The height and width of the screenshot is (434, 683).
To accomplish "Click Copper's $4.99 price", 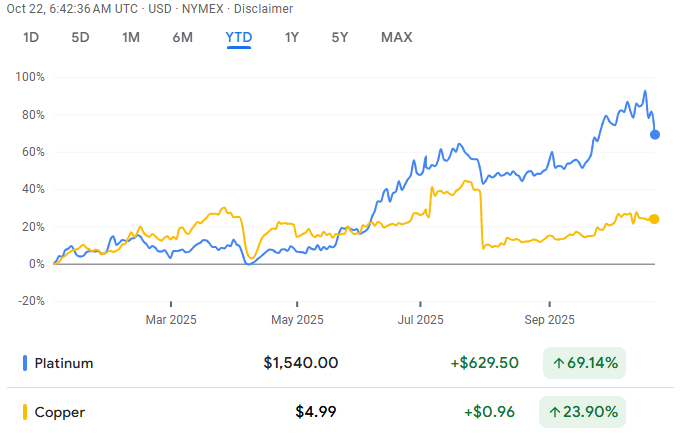I will (x=315, y=411).
